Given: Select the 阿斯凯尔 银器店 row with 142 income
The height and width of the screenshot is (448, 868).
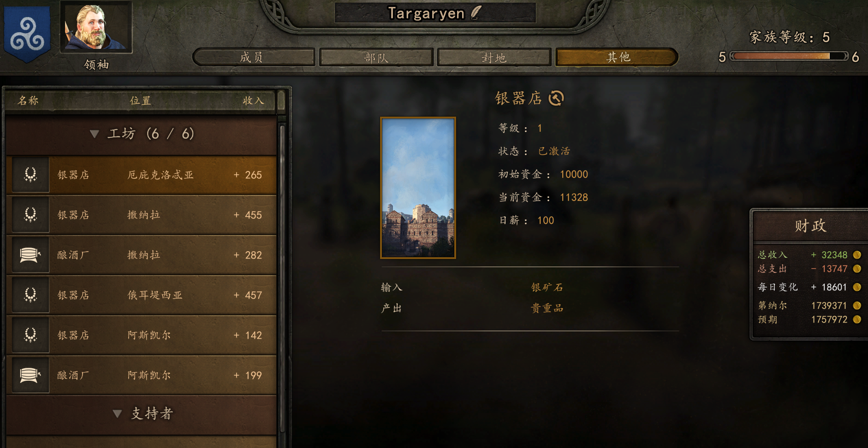Looking at the screenshot, I should pos(141,335).
